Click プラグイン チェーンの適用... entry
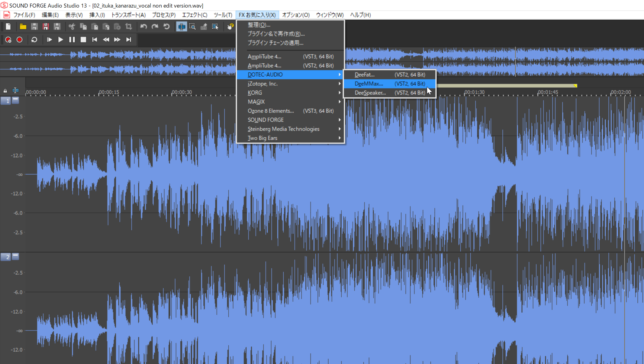Viewport: 644px width, 364px height. click(x=291, y=43)
